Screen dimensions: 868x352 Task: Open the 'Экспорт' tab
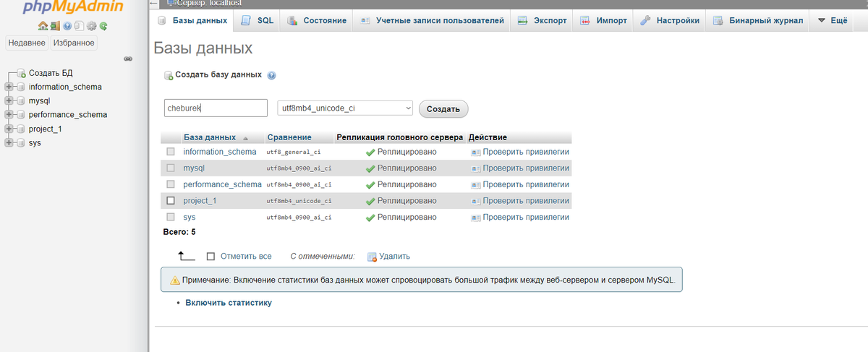[x=542, y=21]
